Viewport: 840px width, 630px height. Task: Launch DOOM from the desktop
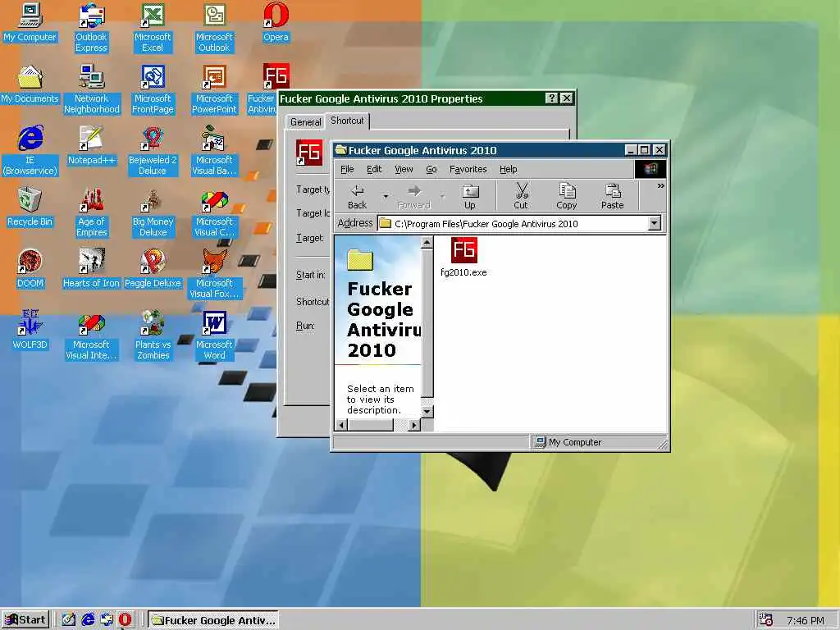[x=30, y=269]
